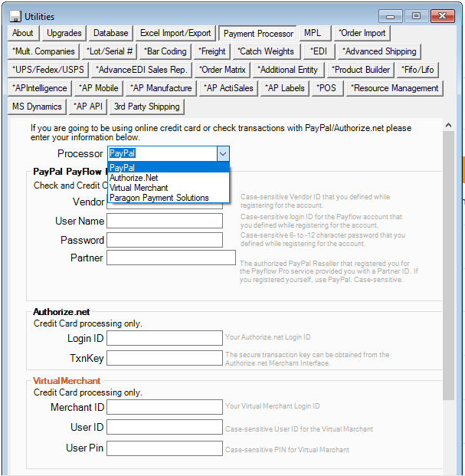Click the Merchant ID text box
Viewport: 465px width, 476px height.
coord(164,407)
